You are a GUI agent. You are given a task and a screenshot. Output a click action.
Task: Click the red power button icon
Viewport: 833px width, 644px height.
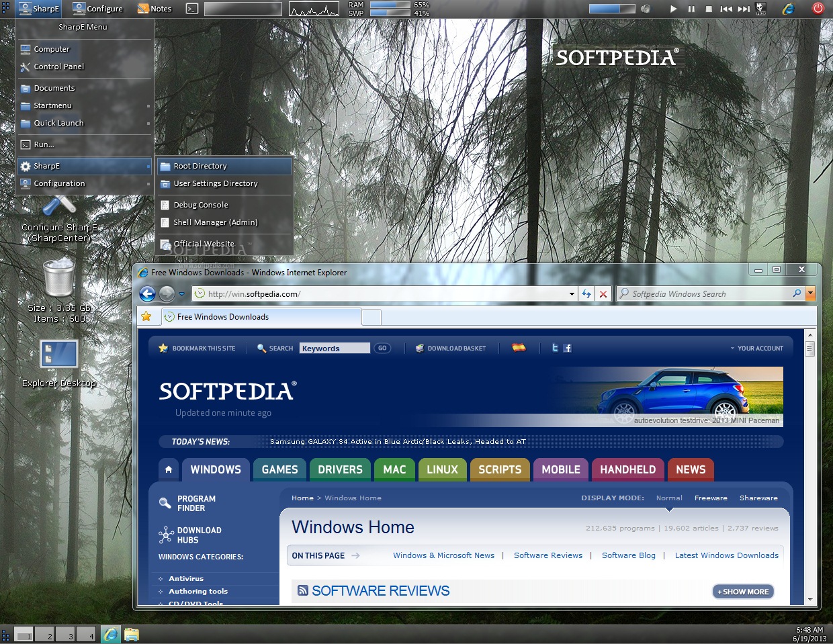pos(818,9)
